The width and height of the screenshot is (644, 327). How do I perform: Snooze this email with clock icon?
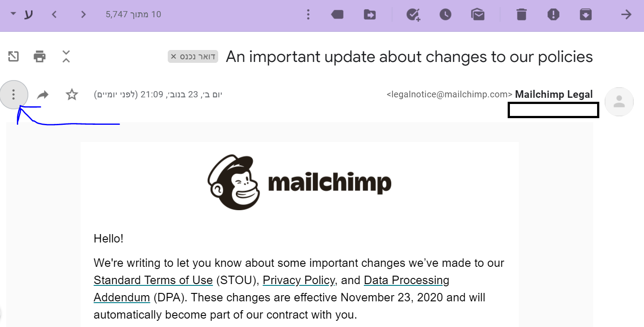445,15
